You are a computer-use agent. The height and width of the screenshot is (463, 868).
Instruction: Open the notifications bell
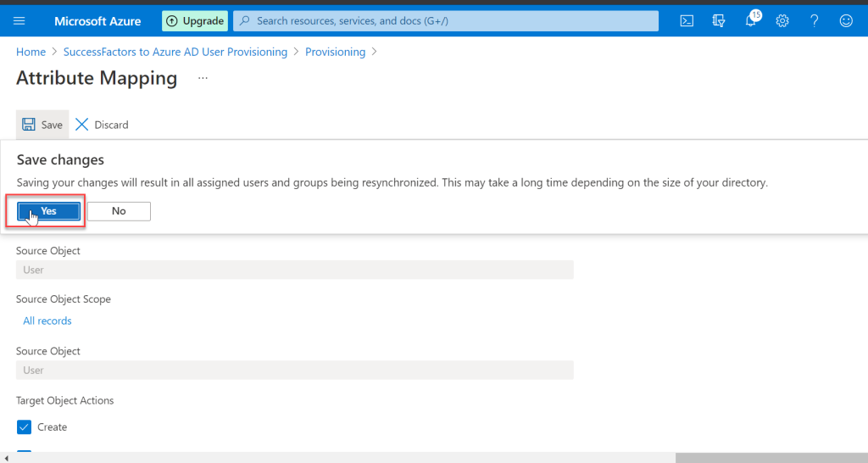point(751,21)
